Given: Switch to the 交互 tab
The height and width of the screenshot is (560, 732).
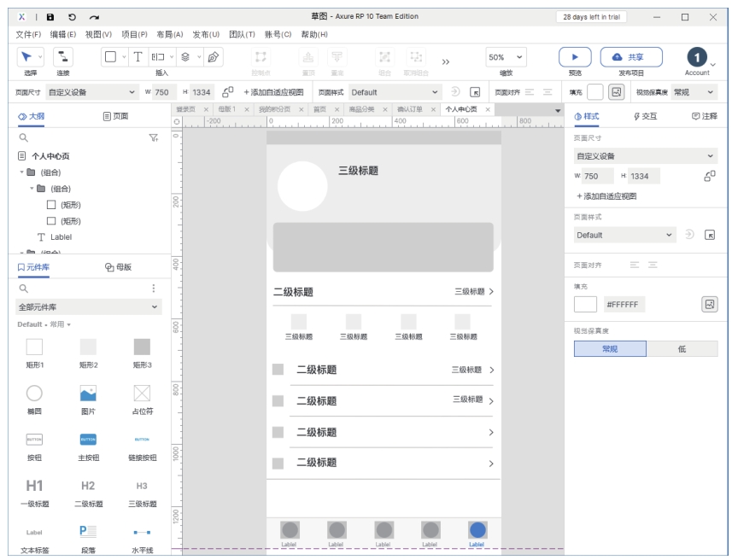Looking at the screenshot, I should (x=645, y=116).
